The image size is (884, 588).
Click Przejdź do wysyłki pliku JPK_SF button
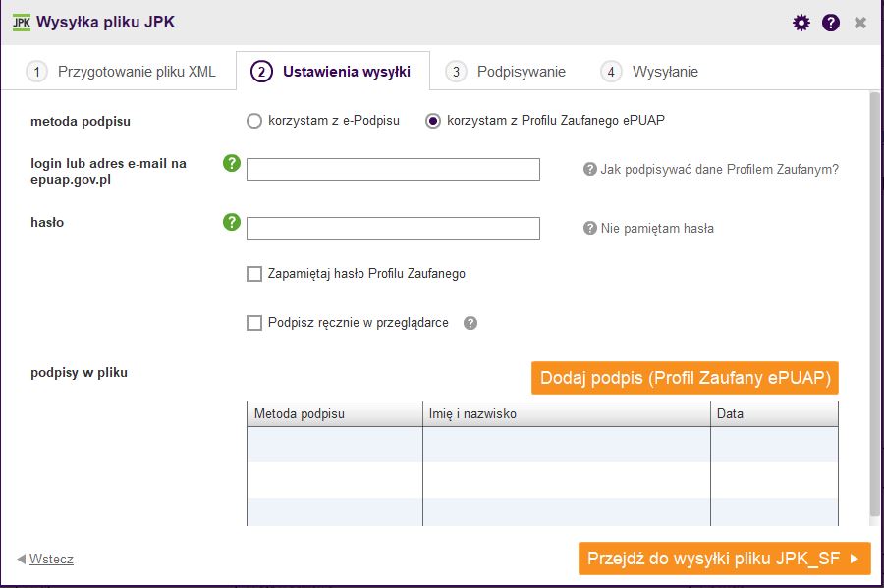[725, 559]
